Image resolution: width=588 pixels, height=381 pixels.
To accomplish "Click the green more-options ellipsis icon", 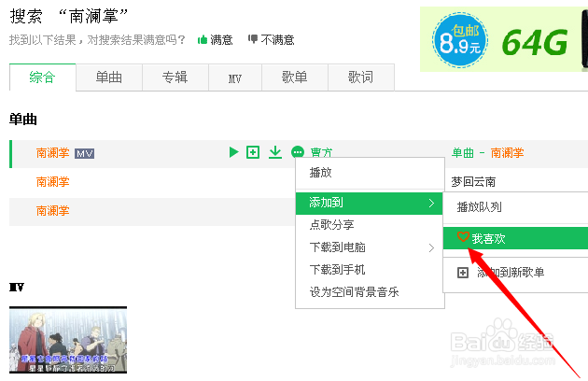I will (298, 152).
